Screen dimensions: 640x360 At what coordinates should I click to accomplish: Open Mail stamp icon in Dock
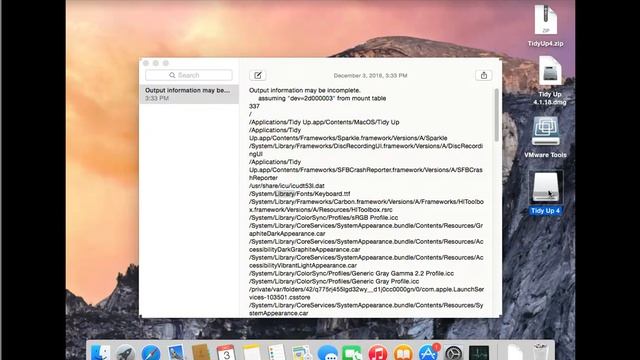176,353
